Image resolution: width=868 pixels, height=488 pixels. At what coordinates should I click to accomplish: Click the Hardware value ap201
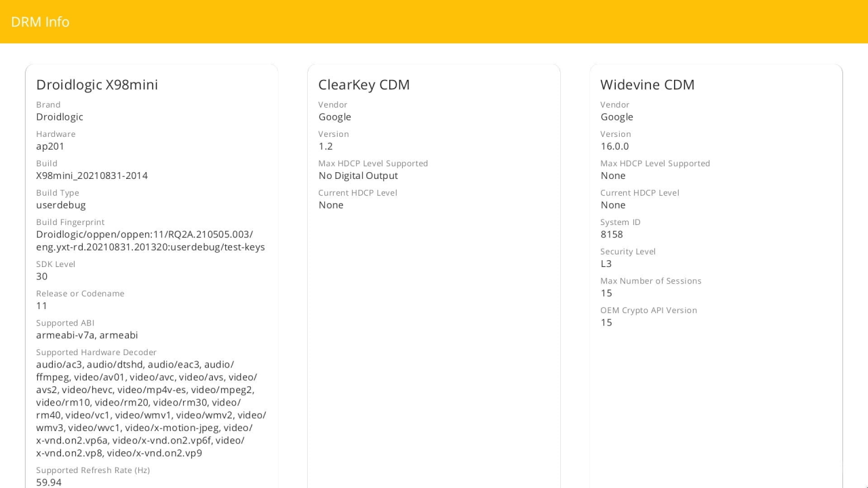point(50,146)
